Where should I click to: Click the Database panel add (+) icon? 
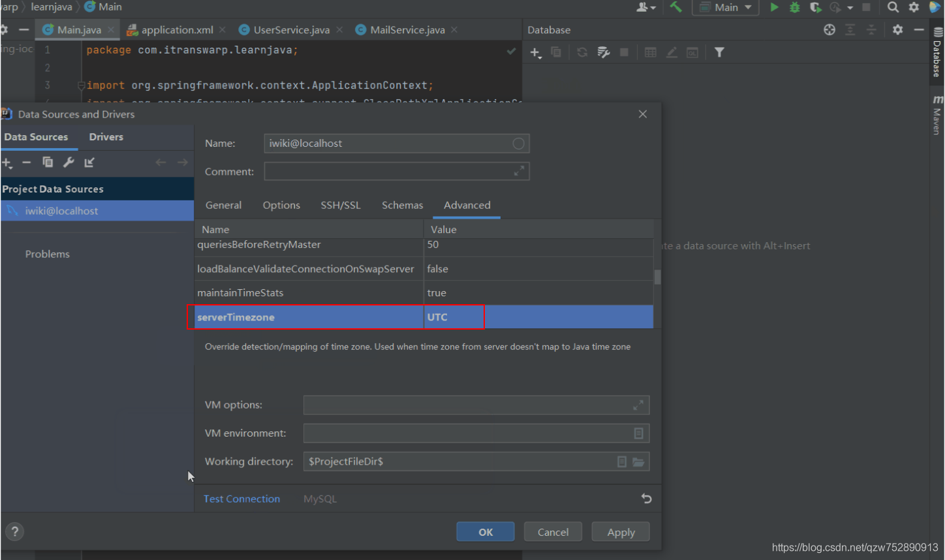[536, 53]
